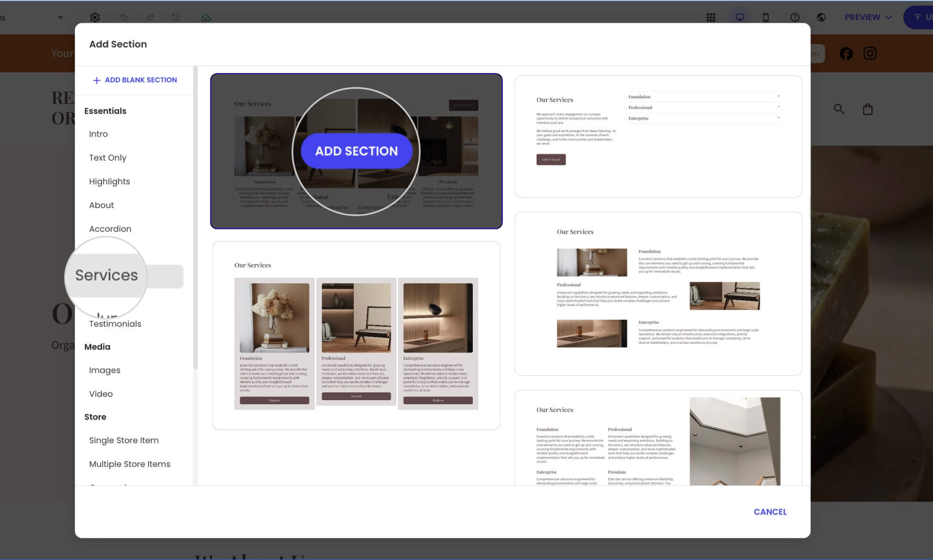The image size is (933, 560).
Task: Click the Media heading
Action: coord(97,347)
